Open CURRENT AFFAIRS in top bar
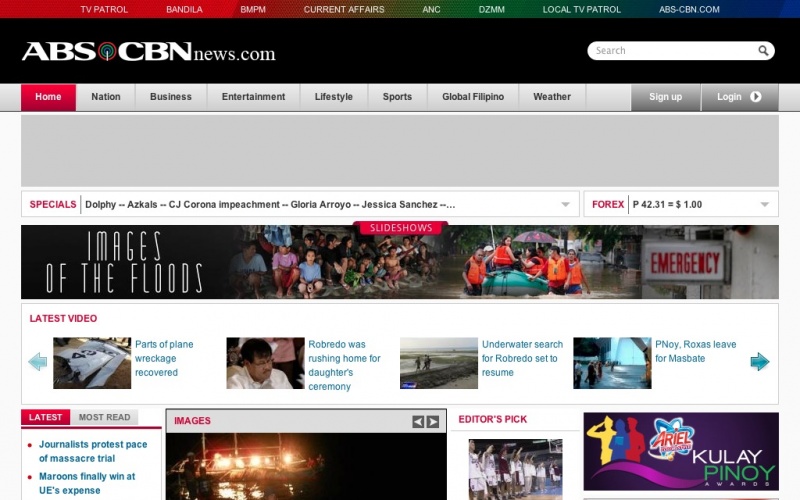This screenshot has width=800, height=500. point(344,9)
